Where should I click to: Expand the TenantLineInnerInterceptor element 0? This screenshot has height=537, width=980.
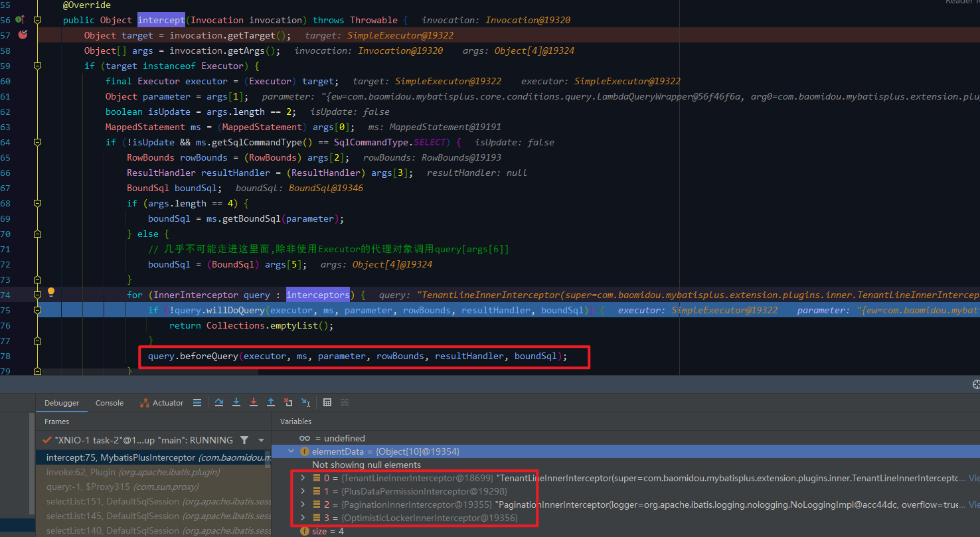click(x=303, y=478)
